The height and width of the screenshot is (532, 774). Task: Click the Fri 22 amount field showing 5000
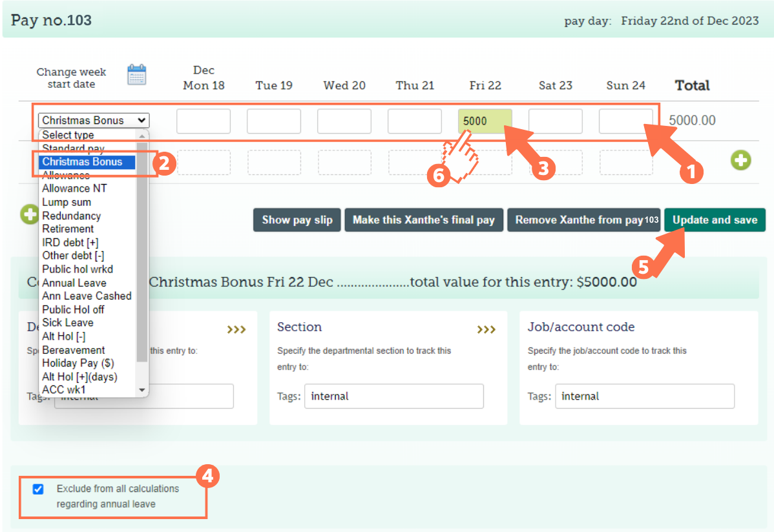(x=485, y=121)
